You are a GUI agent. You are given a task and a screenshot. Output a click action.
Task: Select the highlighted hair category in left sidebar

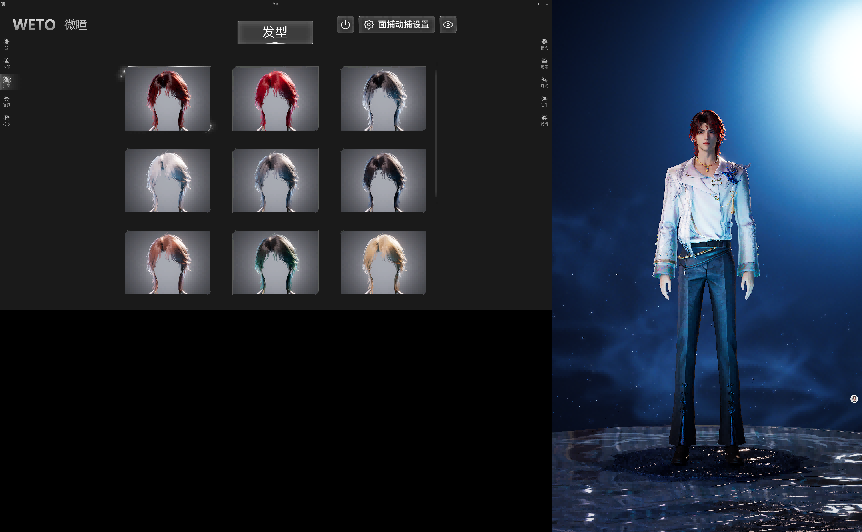click(7, 80)
